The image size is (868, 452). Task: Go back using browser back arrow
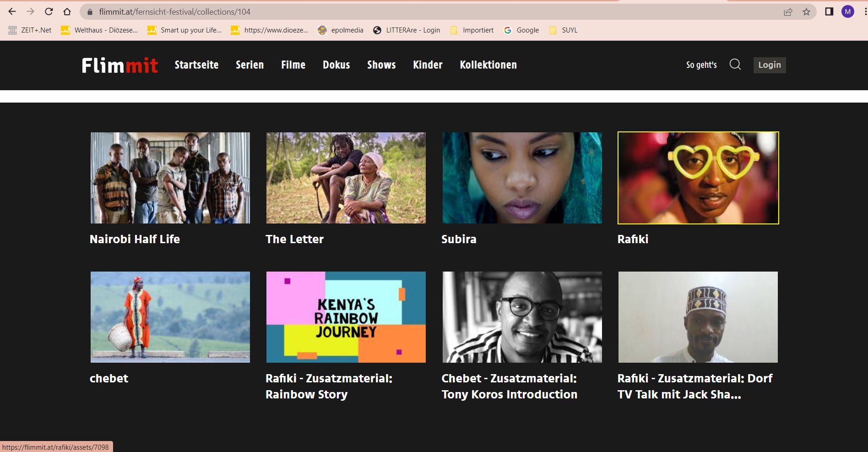pyautogui.click(x=12, y=12)
